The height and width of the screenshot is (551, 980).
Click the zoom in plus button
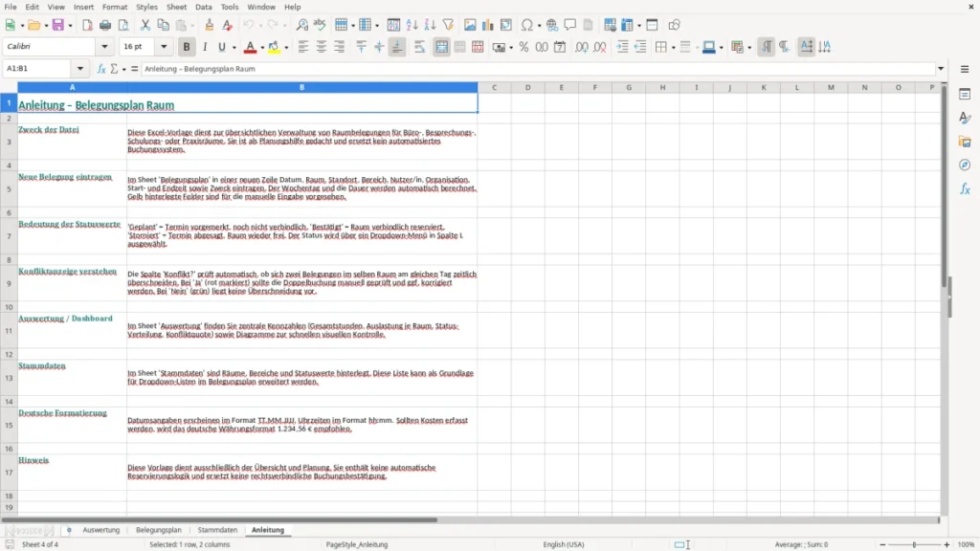(x=947, y=544)
